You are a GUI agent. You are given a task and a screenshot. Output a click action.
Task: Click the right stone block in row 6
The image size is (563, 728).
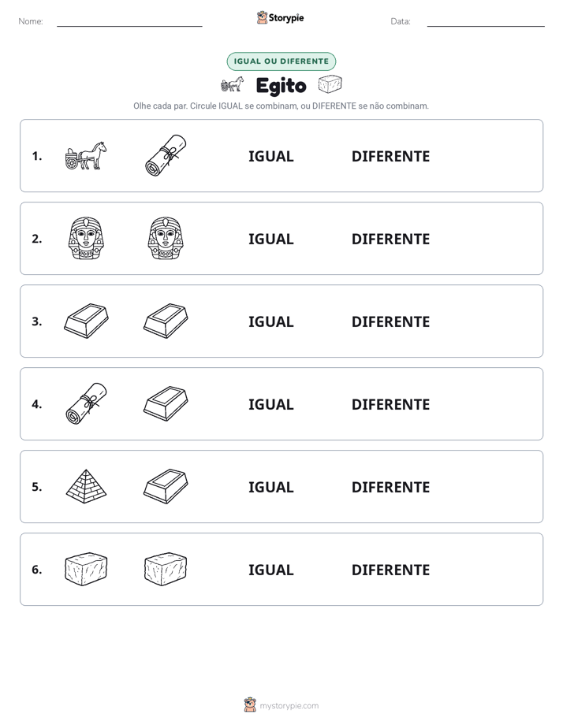(166, 569)
